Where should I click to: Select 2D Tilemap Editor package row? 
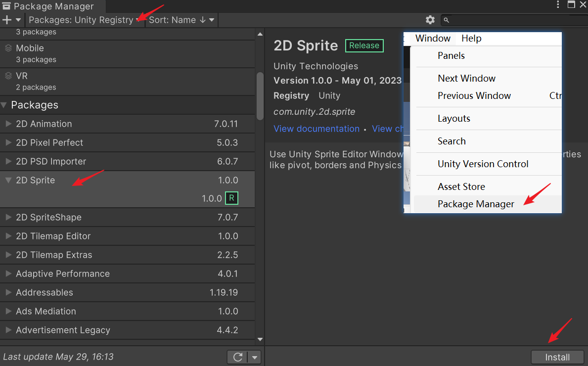point(128,236)
